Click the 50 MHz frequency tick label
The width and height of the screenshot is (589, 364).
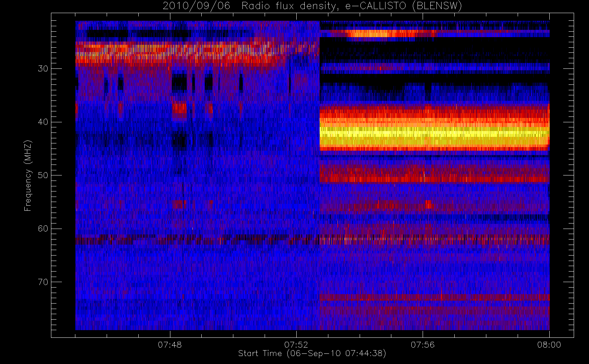(43, 175)
